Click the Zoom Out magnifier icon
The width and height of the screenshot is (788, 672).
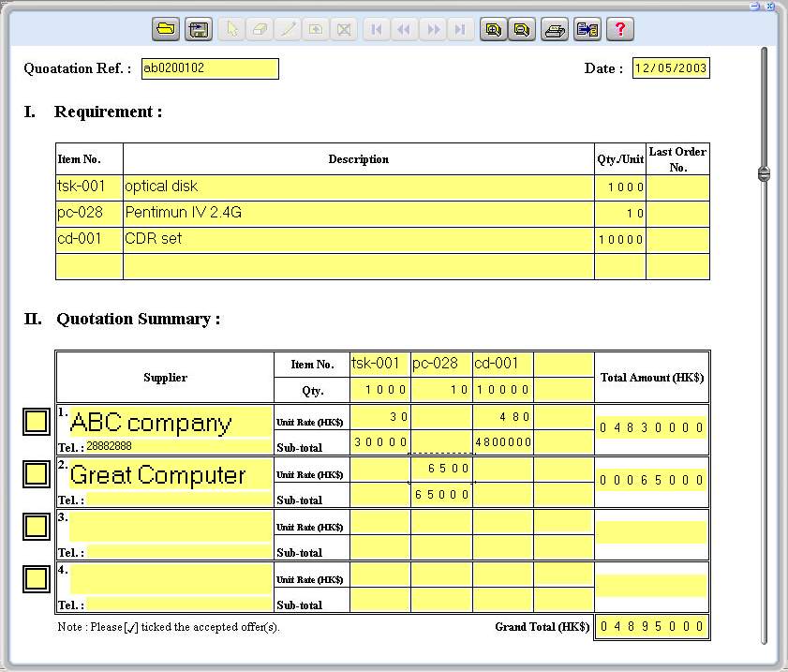coord(522,29)
